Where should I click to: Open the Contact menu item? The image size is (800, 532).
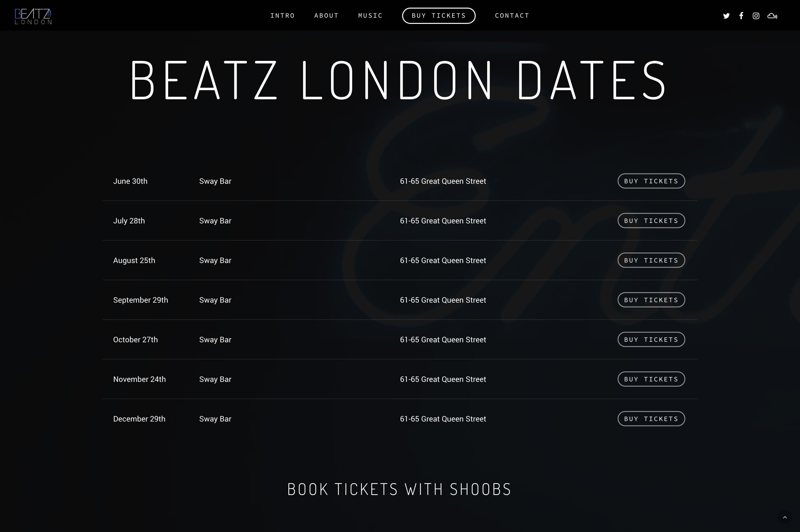(512, 16)
